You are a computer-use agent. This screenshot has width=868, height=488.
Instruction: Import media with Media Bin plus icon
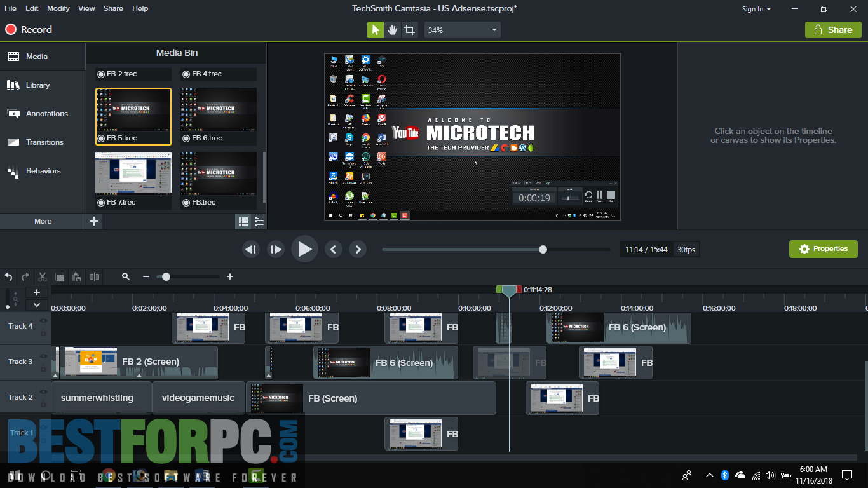coord(94,221)
